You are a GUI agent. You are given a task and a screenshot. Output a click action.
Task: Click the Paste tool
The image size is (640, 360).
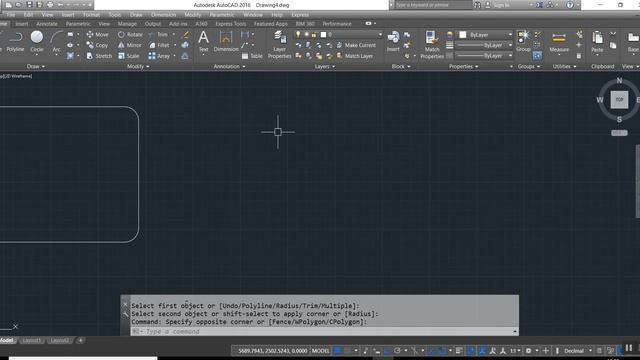tap(597, 42)
